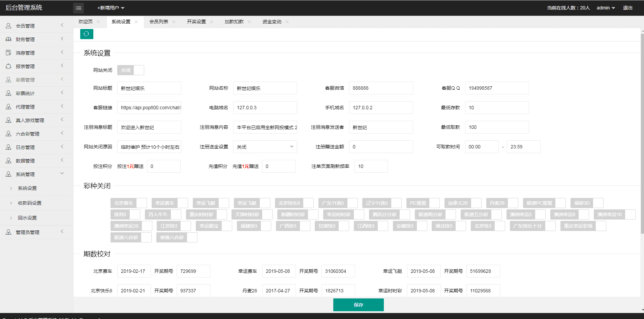Toggle the sidebar hamburger menu icon
This screenshot has height=319, width=644.
(x=79, y=8)
